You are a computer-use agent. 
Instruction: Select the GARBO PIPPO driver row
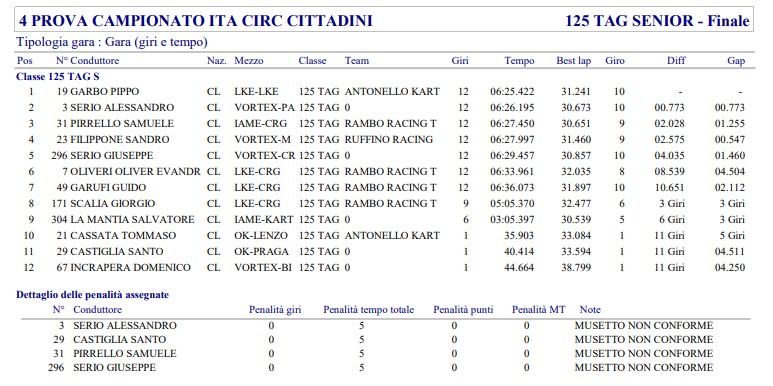(381, 92)
